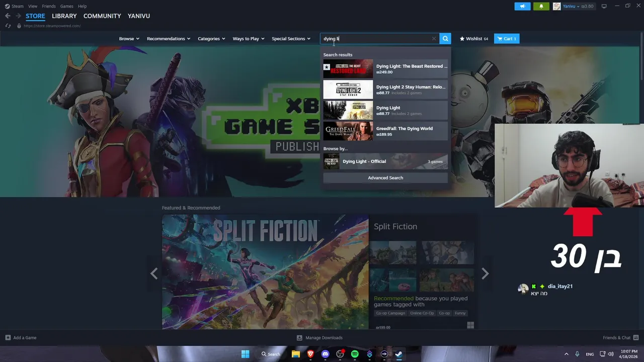Open Discord from the taskbar
This screenshot has width=644, height=362.
[x=325, y=354]
